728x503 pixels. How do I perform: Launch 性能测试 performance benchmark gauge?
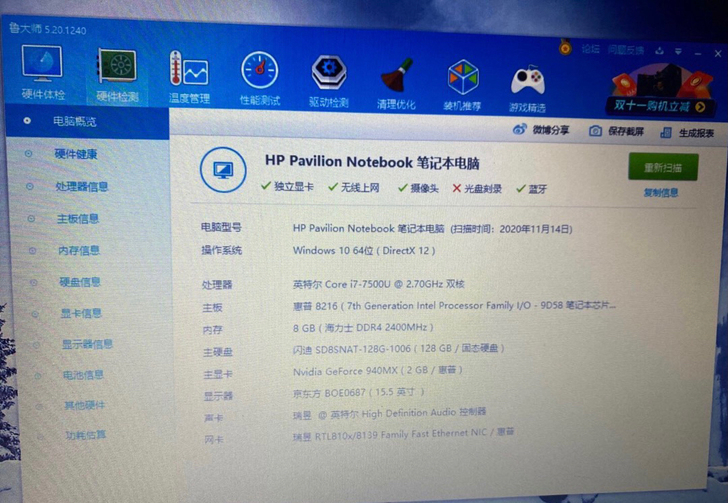pos(260,78)
